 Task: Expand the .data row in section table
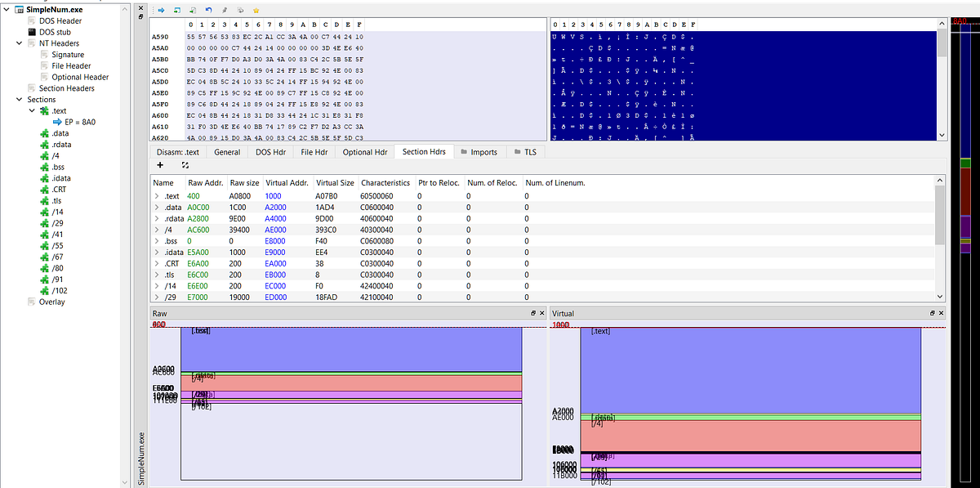tap(156, 208)
